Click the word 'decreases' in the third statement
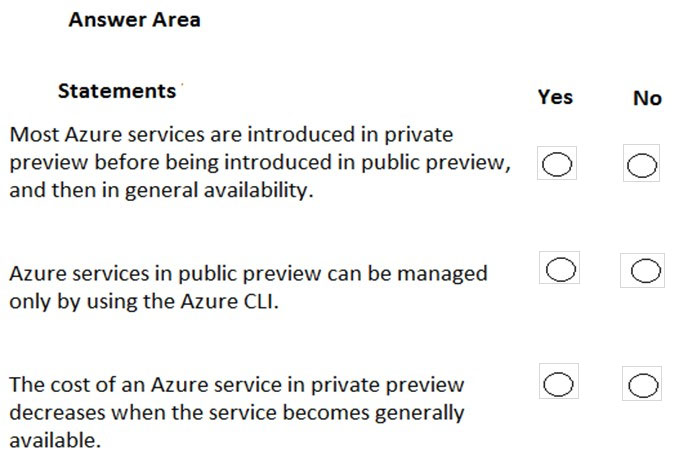This screenshot has height=474, width=697. [57, 412]
